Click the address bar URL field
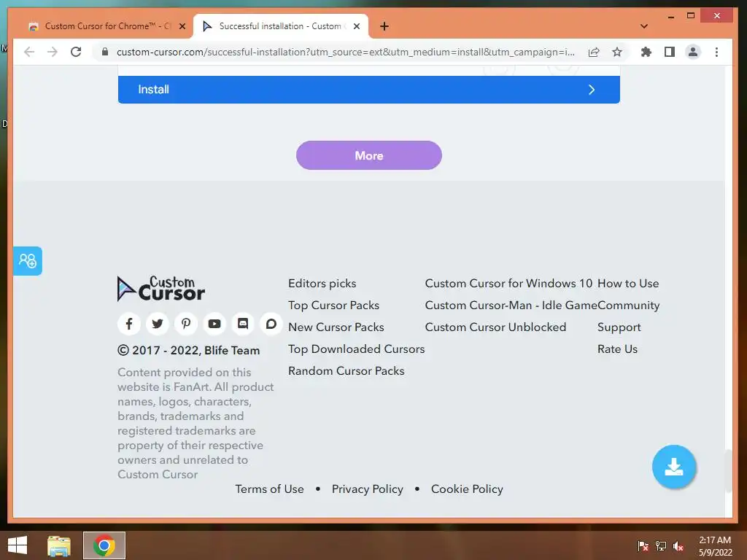Viewport: 747px width, 560px height. pyautogui.click(x=345, y=52)
